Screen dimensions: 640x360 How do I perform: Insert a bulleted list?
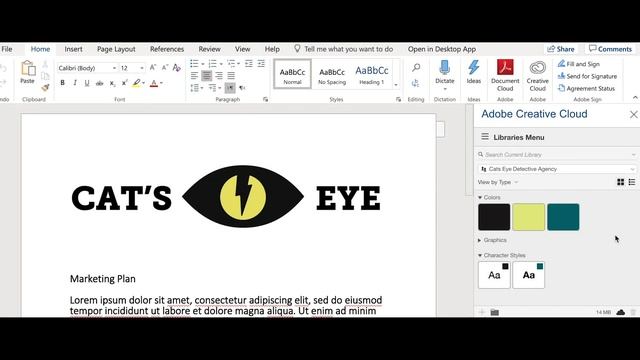(194, 64)
